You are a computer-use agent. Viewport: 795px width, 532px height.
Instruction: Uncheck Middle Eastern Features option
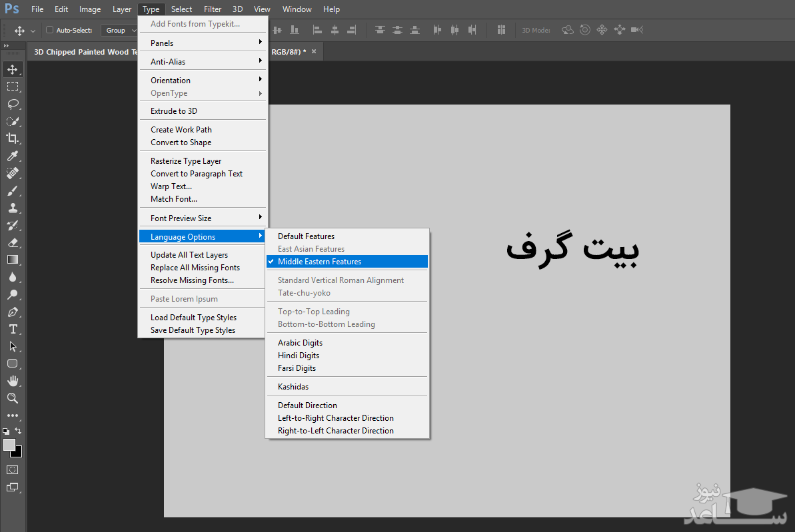point(319,262)
